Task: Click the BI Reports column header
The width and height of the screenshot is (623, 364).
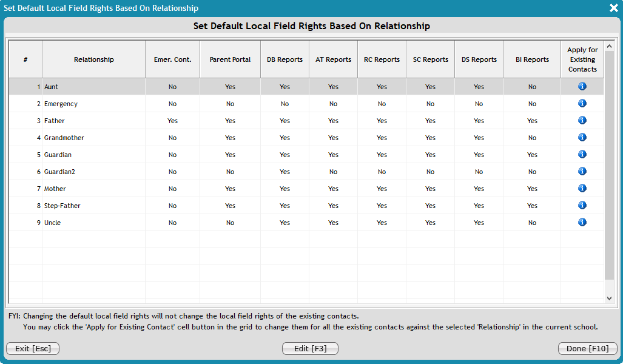Action: (532, 59)
